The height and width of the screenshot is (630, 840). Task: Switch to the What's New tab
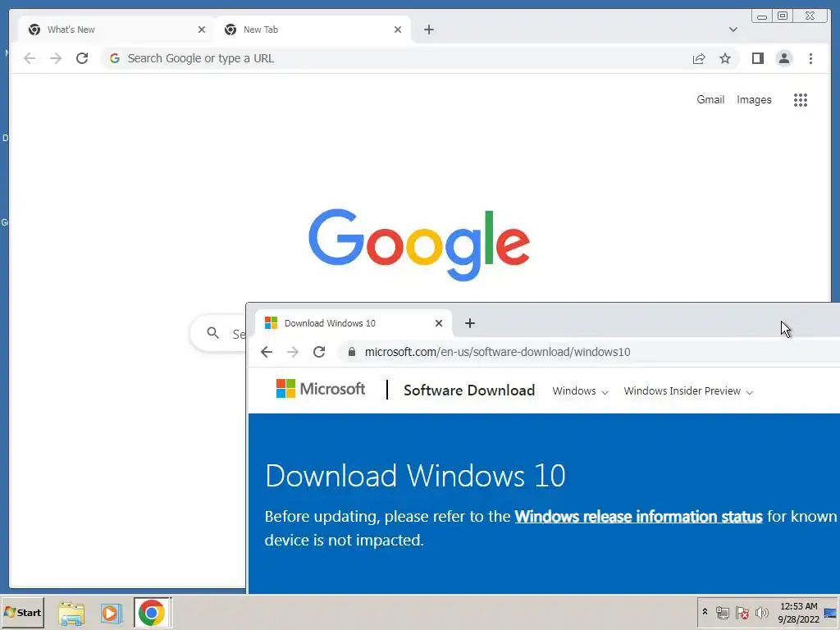point(115,30)
